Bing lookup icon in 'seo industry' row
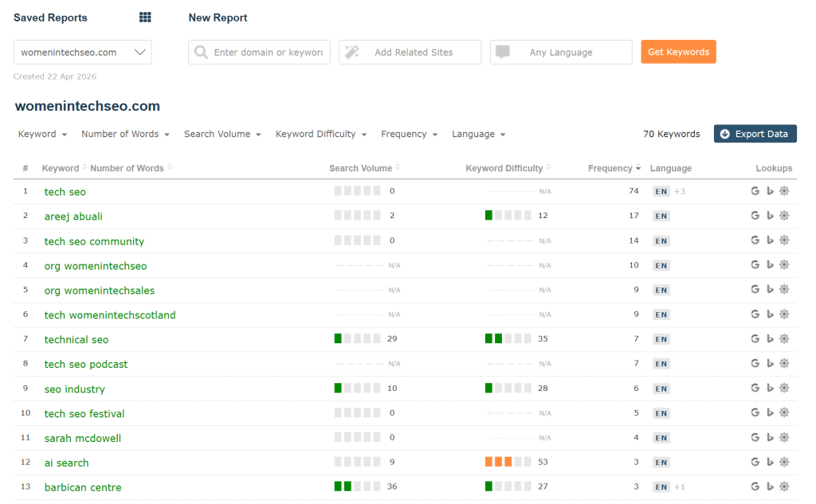 tap(771, 388)
